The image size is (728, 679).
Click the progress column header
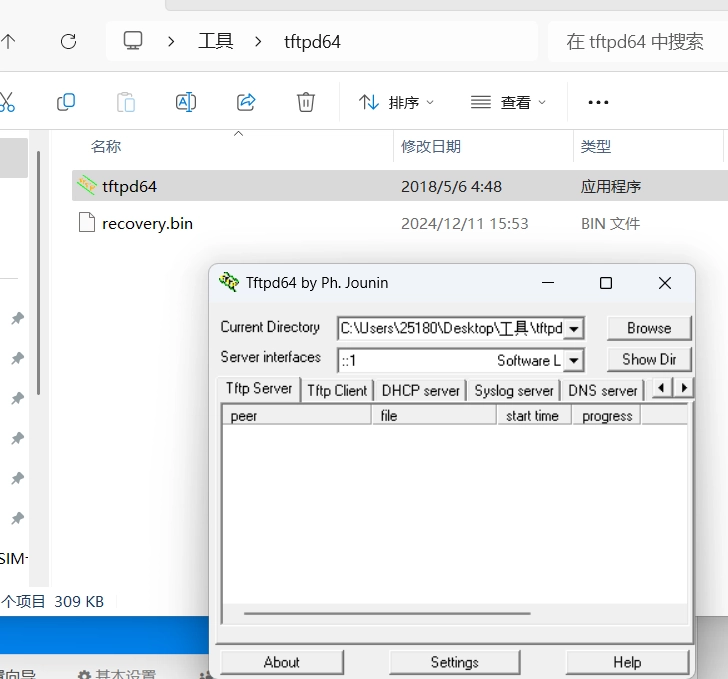[x=607, y=416]
